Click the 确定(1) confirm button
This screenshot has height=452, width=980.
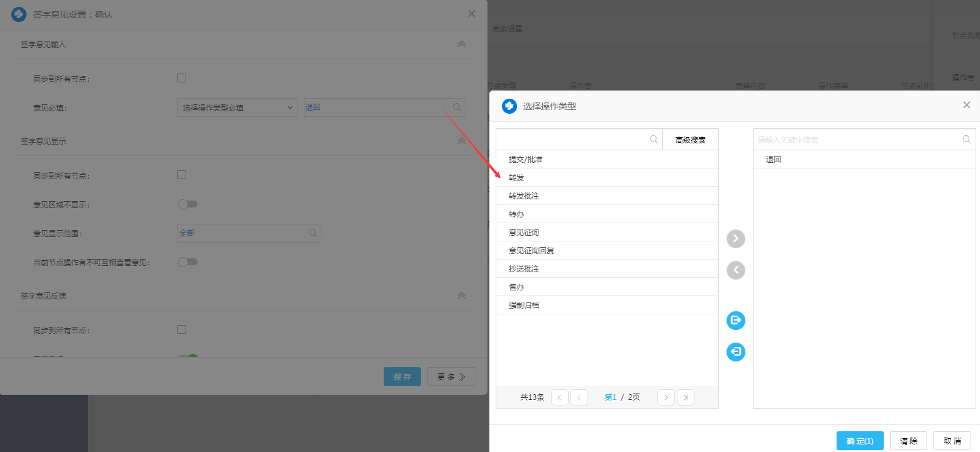(x=860, y=441)
